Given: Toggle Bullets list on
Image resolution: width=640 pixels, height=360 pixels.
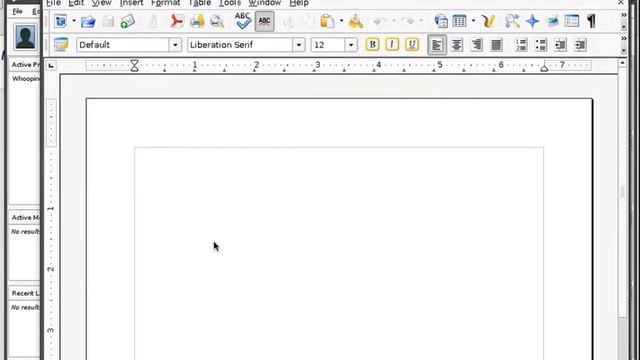Looking at the screenshot, I should [541, 45].
